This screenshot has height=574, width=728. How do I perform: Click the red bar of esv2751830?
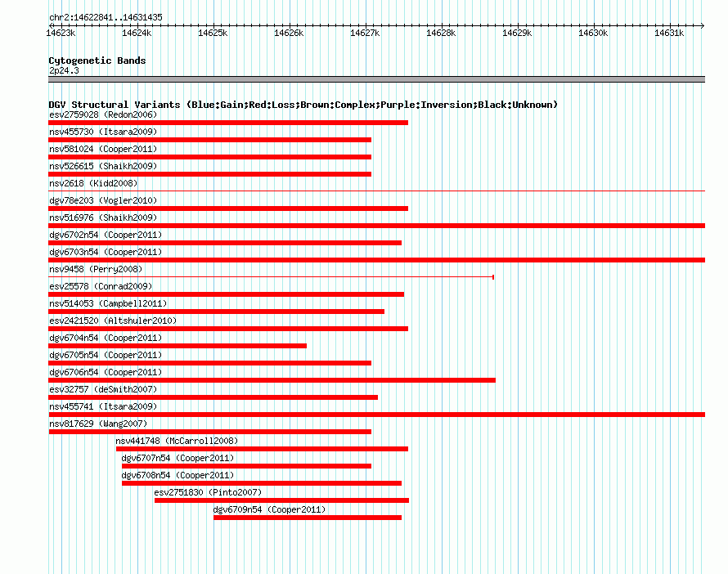[282, 500]
